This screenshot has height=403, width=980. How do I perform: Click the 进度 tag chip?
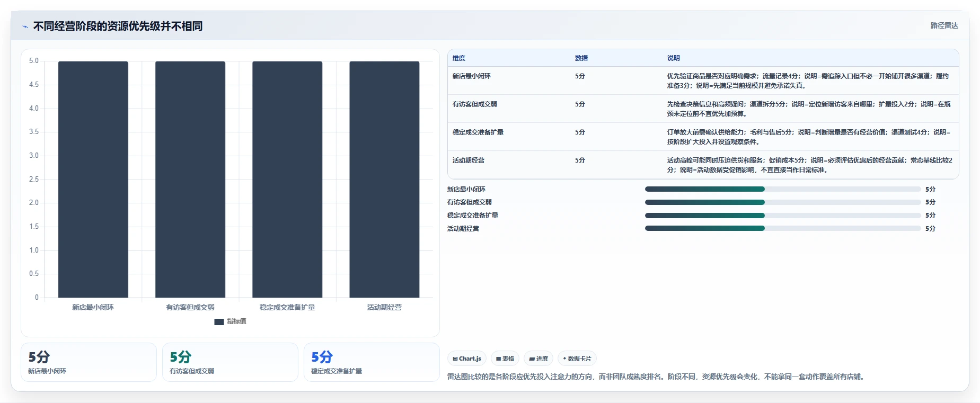pos(538,359)
